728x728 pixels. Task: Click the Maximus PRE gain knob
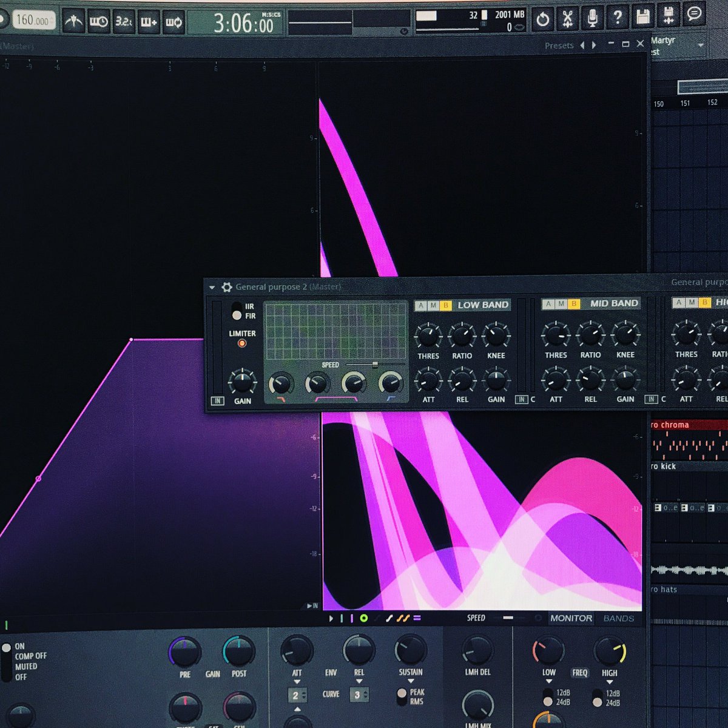coord(184,652)
